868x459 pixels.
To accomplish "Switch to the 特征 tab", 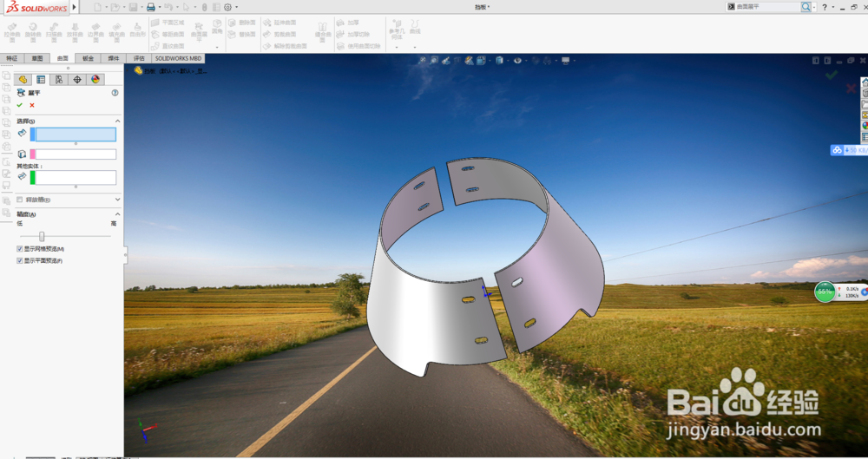I will point(12,58).
